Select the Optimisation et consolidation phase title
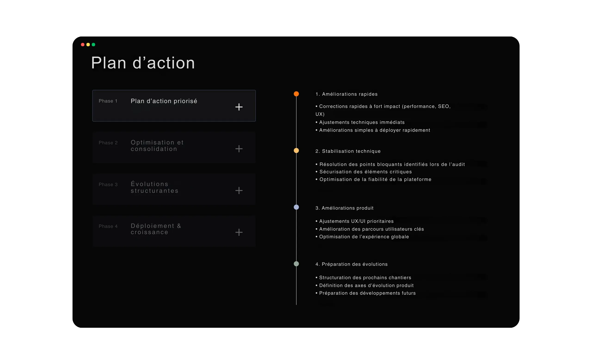 point(157,146)
